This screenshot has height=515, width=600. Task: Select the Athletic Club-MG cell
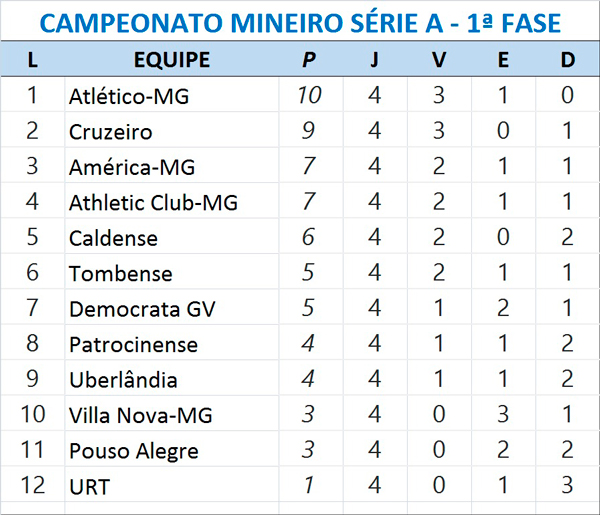pyautogui.click(x=153, y=203)
